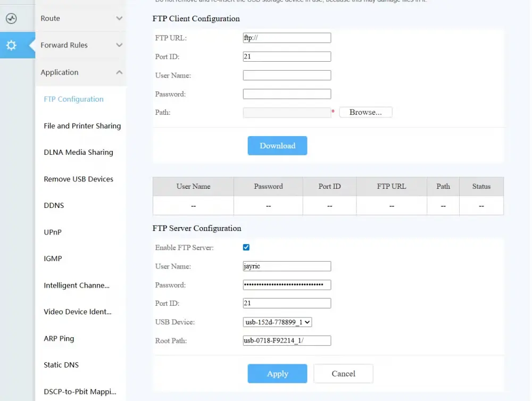Toggle the Enable FTP Server checkbox

[x=246, y=247]
